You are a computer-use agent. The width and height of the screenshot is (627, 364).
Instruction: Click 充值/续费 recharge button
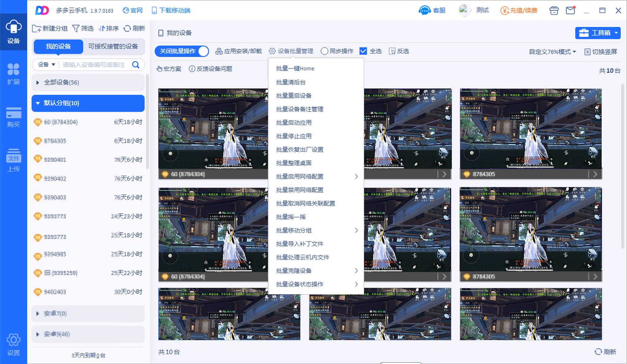[519, 10]
